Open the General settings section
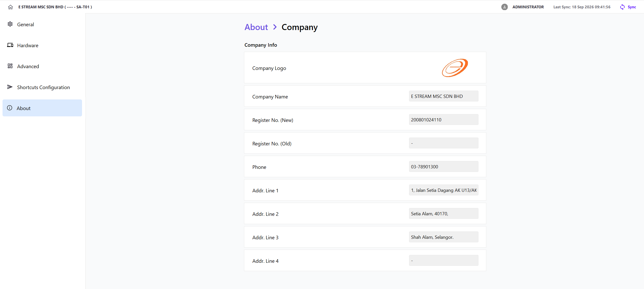Image resolution: width=644 pixels, height=289 pixels. 42,24
